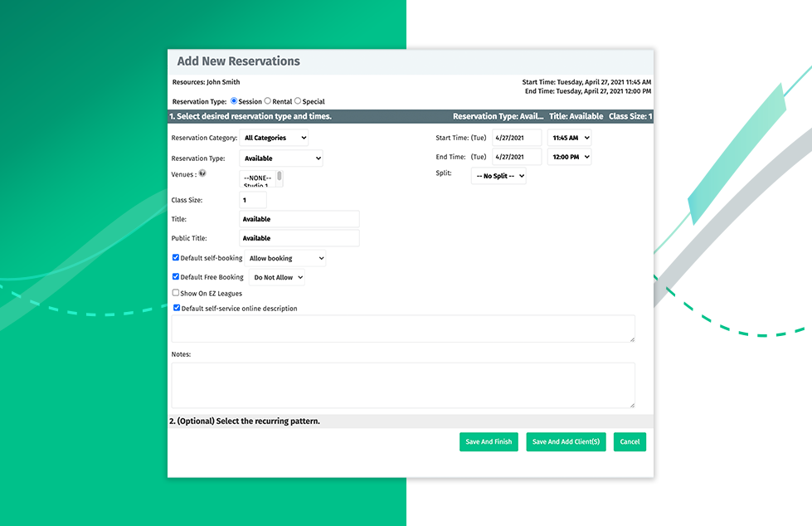Viewport: 812px width, 526px height.
Task: Click the Cancel button
Action: [x=630, y=441]
